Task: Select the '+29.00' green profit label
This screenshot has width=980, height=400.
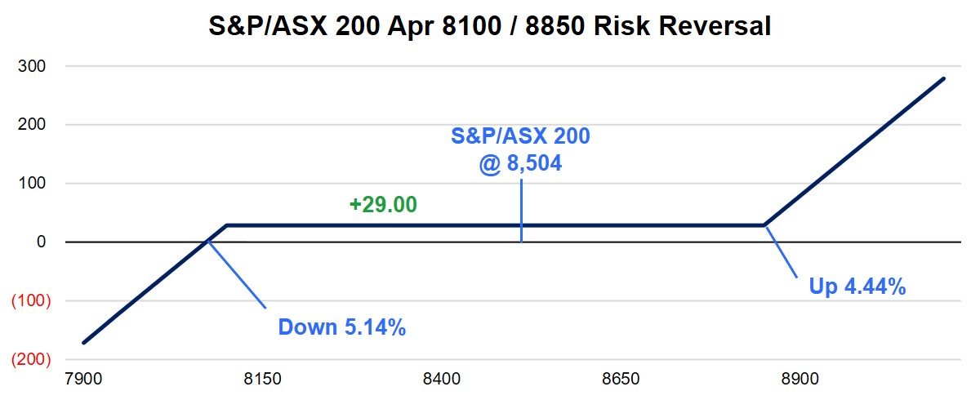Action: pyautogui.click(x=383, y=204)
